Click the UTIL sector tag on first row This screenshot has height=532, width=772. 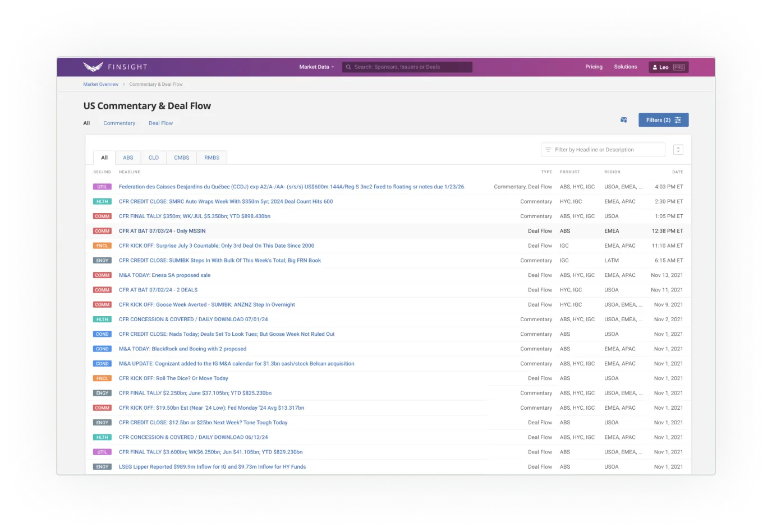pos(102,187)
